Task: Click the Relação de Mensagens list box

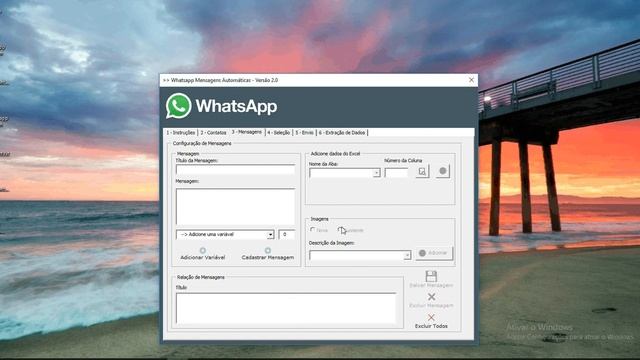Action: pos(286,308)
